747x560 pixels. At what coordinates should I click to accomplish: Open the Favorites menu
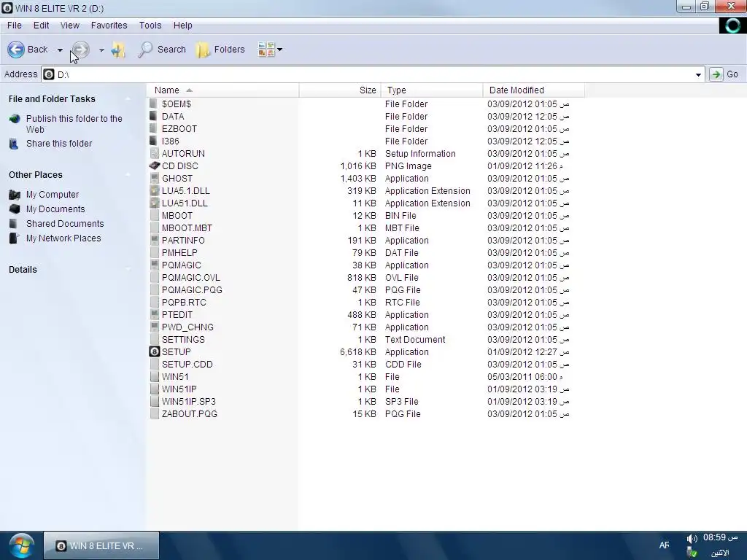tap(109, 26)
